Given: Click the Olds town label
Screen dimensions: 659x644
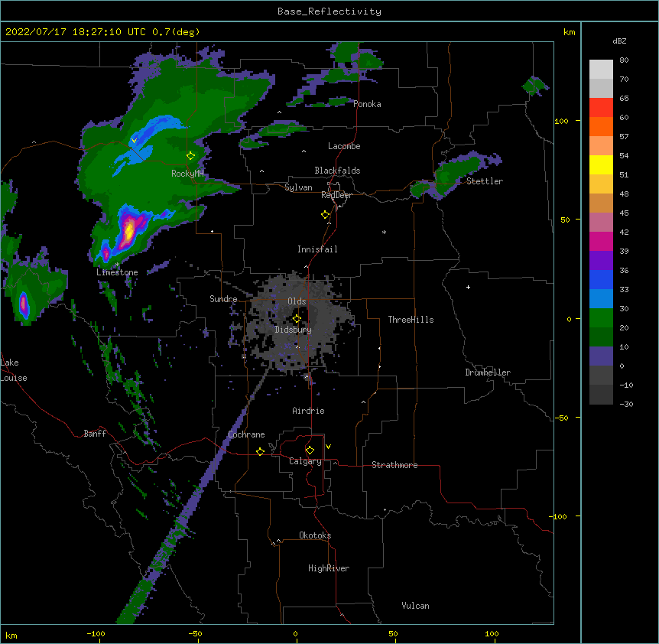Looking at the screenshot, I should tap(297, 301).
